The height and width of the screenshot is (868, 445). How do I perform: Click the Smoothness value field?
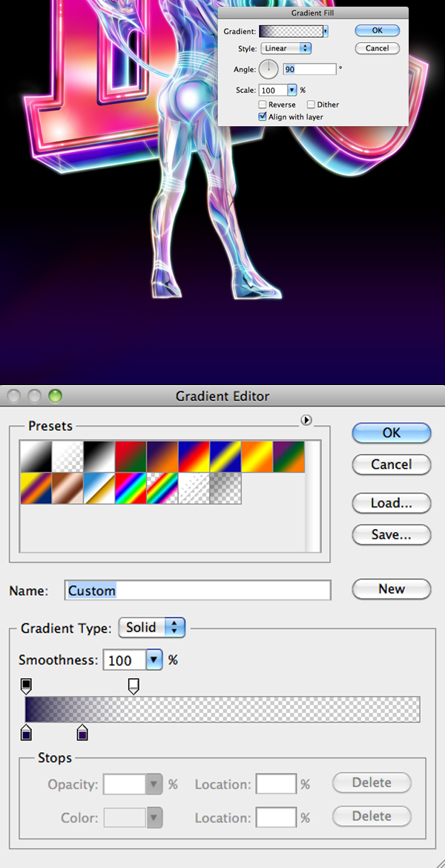click(125, 660)
